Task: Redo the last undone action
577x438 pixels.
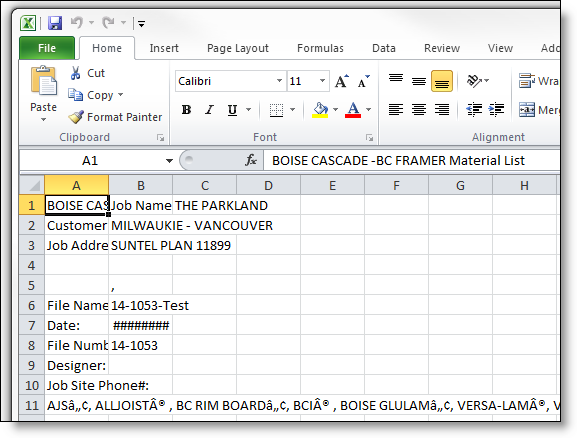Action: click(x=108, y=23)
